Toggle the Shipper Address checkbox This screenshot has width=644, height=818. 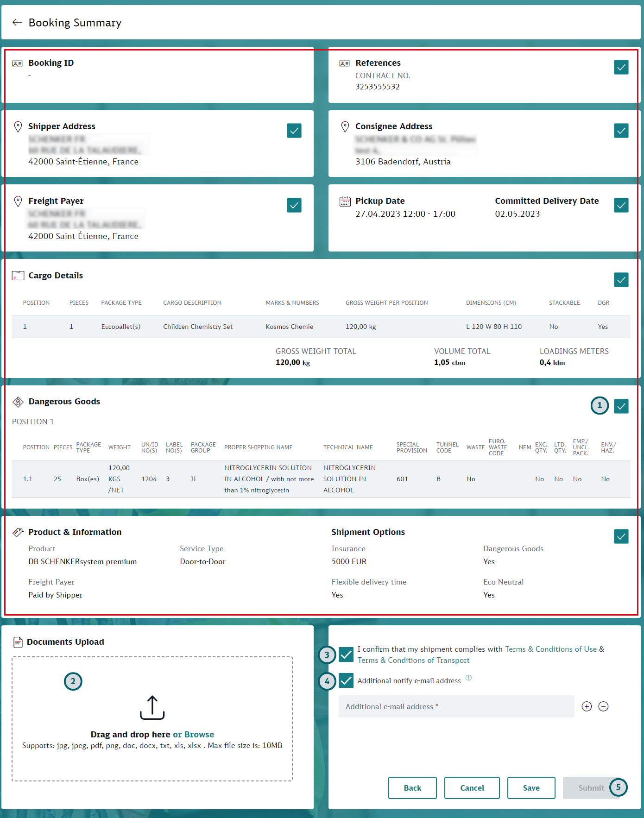click(294, 131)
